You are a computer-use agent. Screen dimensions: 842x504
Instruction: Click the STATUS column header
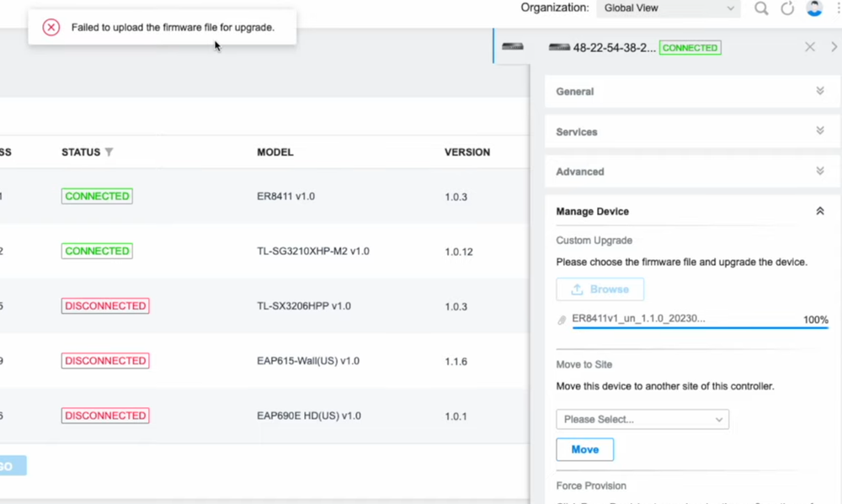(81, 152)
